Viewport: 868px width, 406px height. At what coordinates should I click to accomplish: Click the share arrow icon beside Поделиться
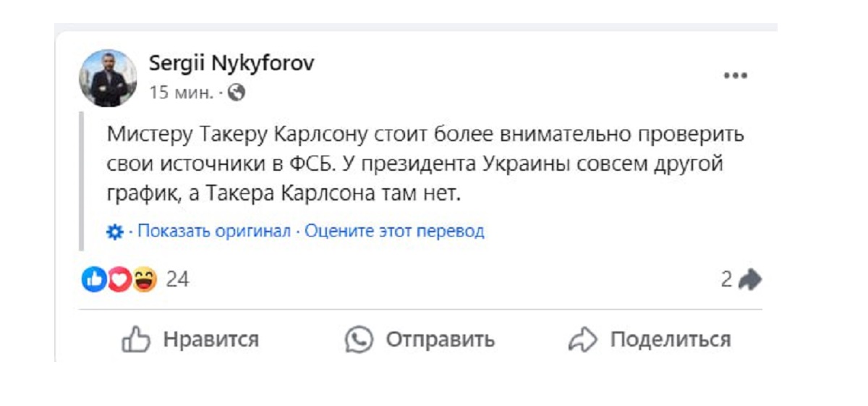coord(583,339)
